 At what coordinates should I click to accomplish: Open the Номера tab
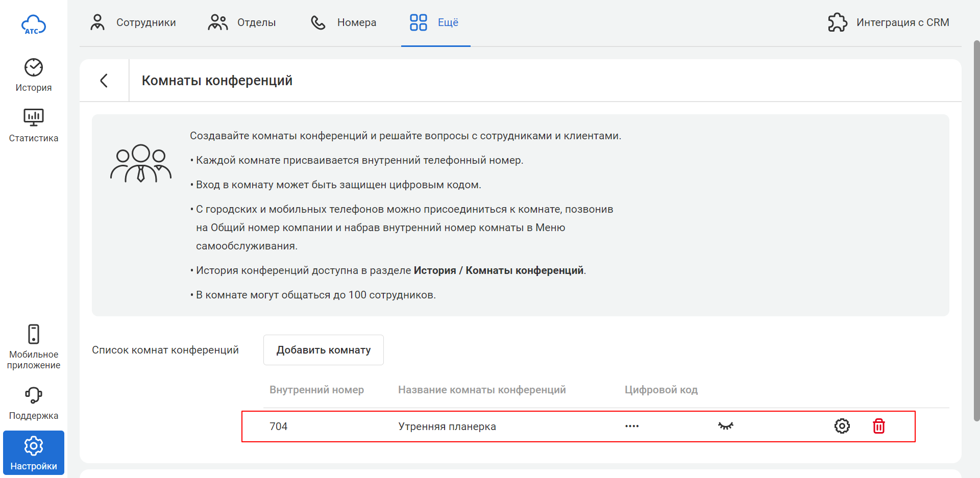point(344,22)
